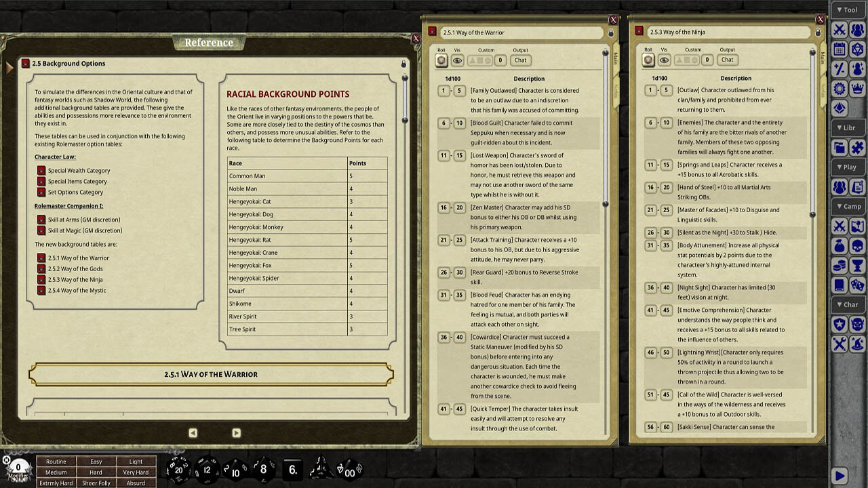Screen dimensions: 868x488
Task: Select the Sheer Folly difficulty modifier
Action: 96,483
